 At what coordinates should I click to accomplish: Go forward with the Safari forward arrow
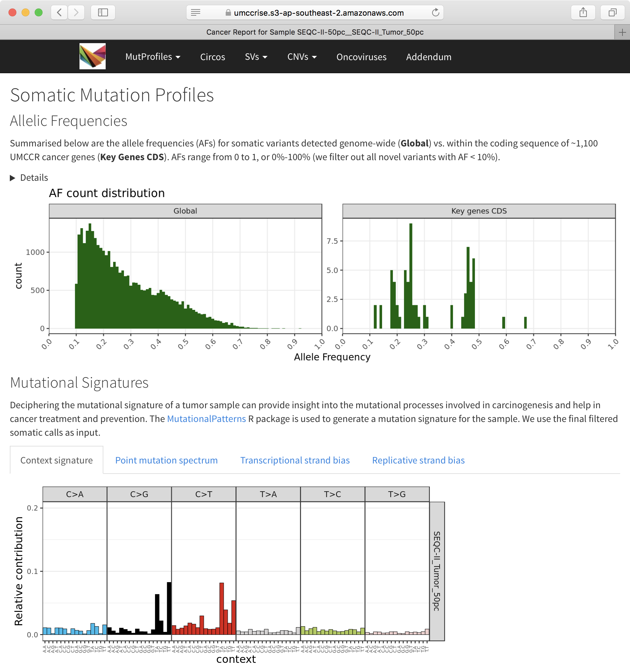coord(76,12)
